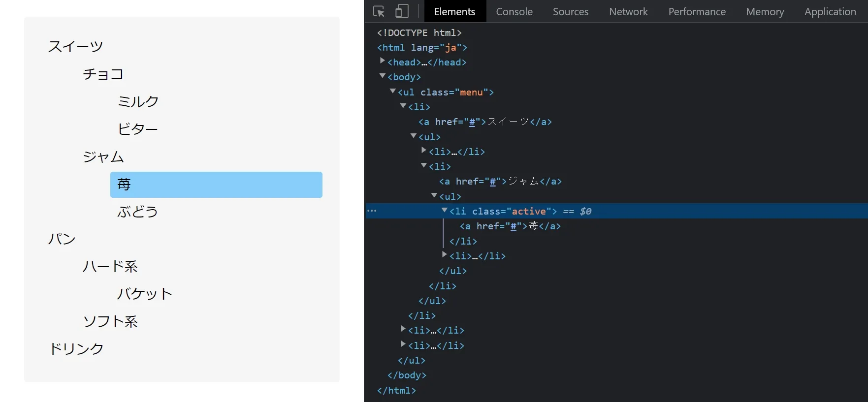
Task: Activate the inspect element picker icon
Action: point(379,11)
